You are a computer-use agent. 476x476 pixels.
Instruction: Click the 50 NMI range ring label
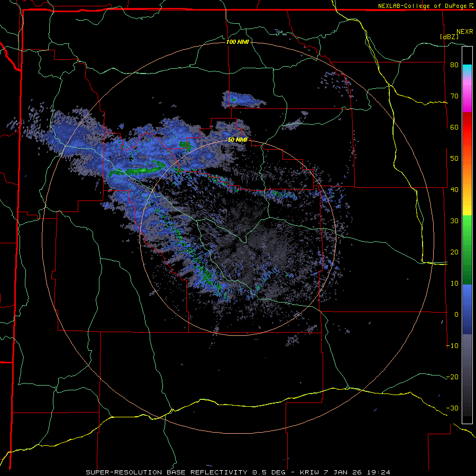(x=237, y=140)
